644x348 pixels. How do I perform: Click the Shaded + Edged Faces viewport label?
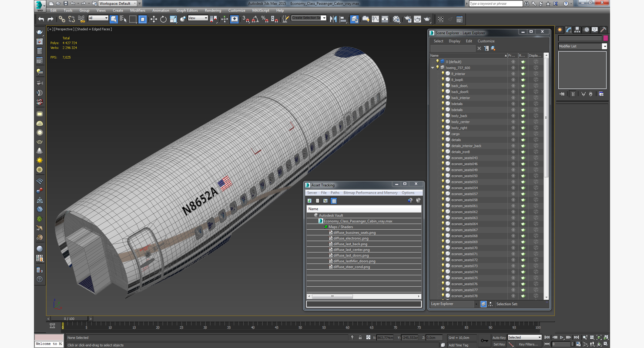pos(94,29)
